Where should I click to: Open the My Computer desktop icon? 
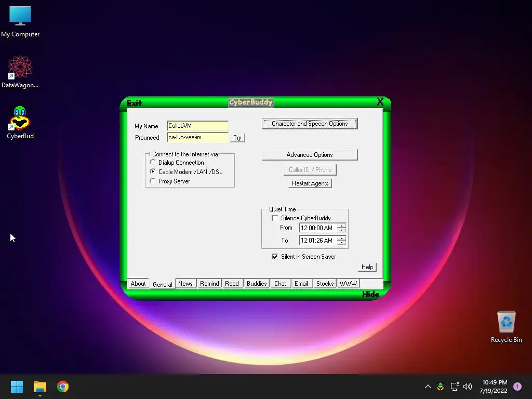point(20,22)
